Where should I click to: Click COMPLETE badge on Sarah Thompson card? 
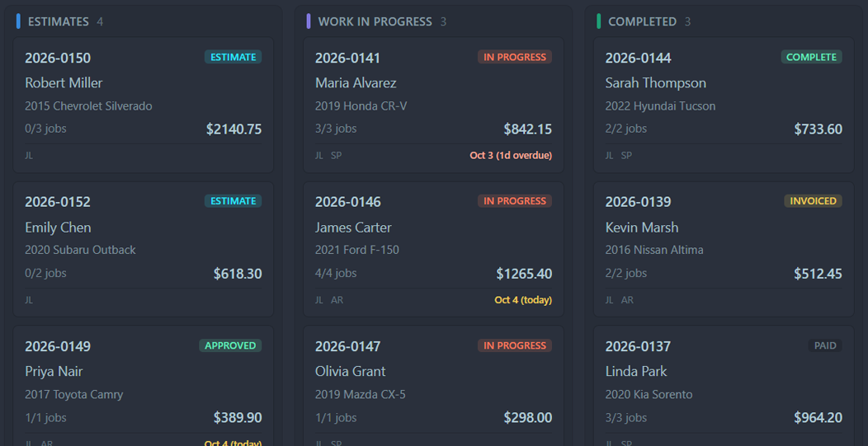pos(812,57)
